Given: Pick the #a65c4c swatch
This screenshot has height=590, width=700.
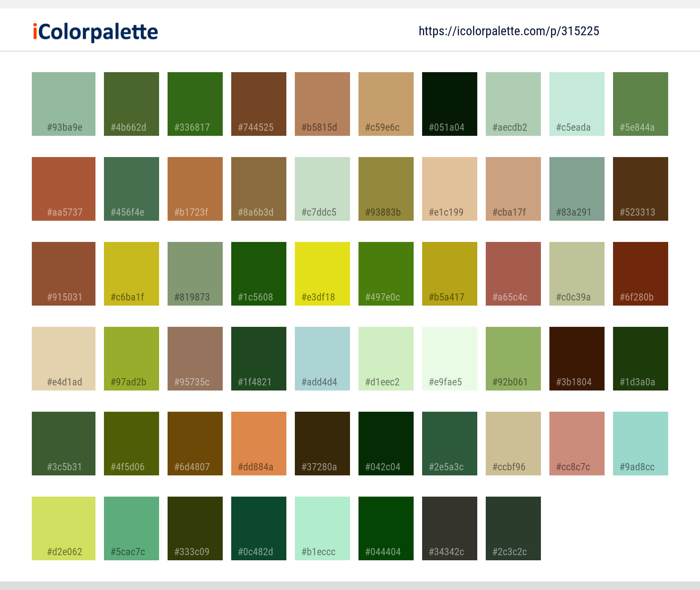Looking at the screenshot, I should [513, 274].
